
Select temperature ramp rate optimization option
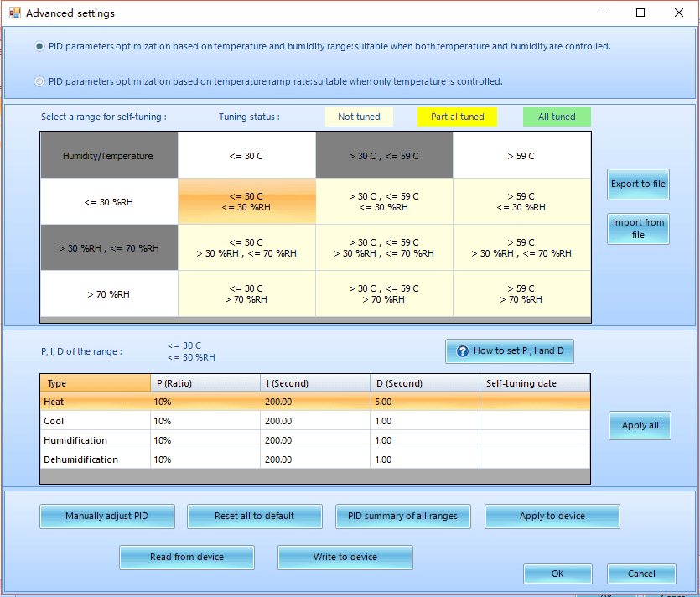point(39,82)
